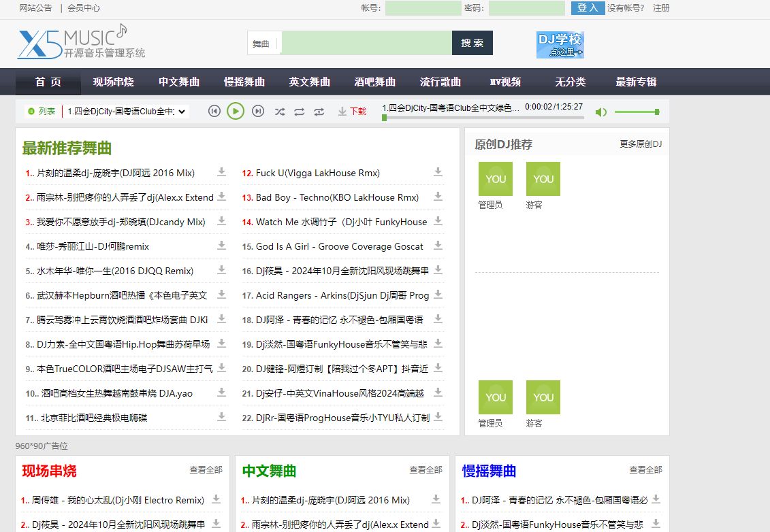
Task: Mute the player volume speaker icon
Action: 600,112
